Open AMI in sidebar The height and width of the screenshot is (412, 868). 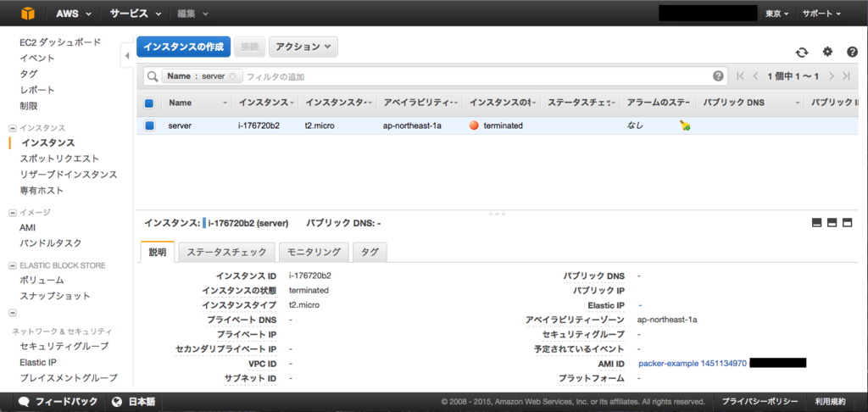point(28,227)
